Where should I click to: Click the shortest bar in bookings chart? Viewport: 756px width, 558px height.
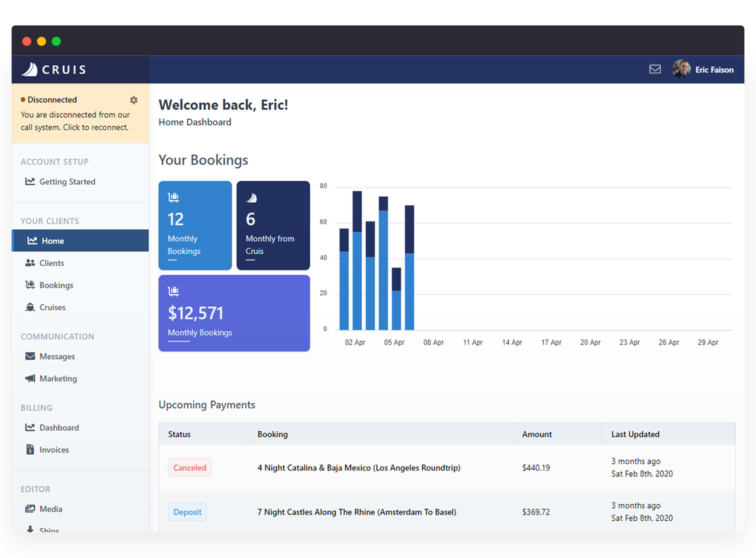point(396,299)
